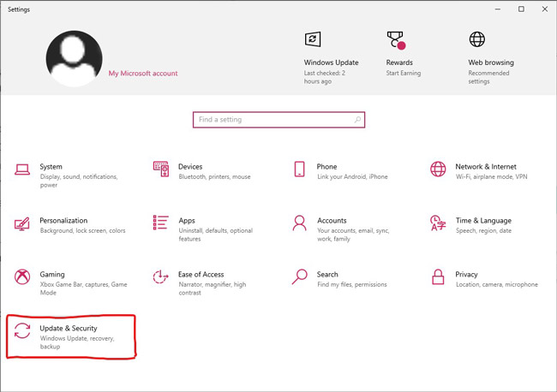Image resolution: width=557 pixels, height=392 pixels.
Task: Open the Devices settings label
Action: pos(190,167)
